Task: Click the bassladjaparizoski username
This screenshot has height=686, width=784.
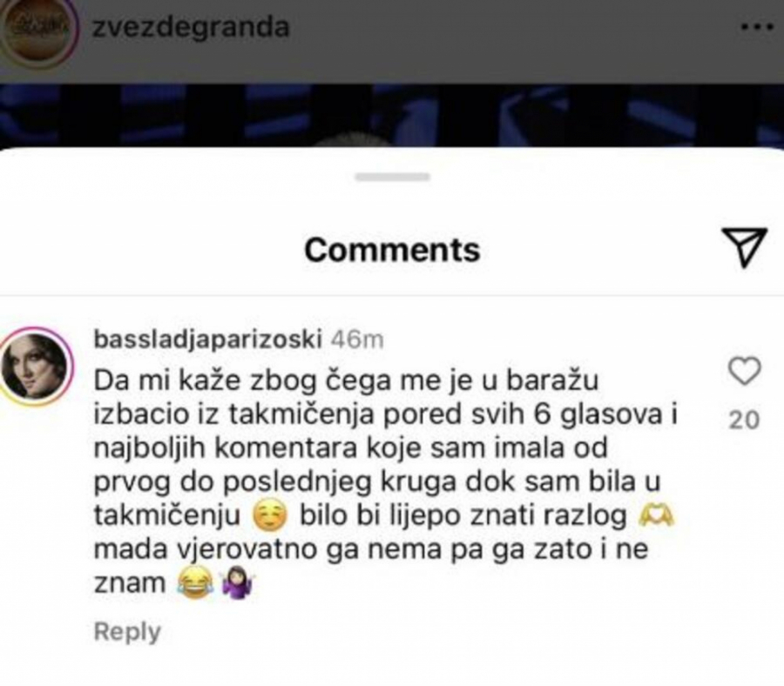Action: (207, 340)
